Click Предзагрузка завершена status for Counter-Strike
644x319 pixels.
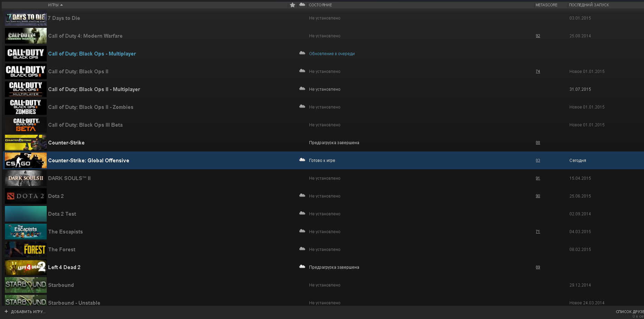coord(334,143)
